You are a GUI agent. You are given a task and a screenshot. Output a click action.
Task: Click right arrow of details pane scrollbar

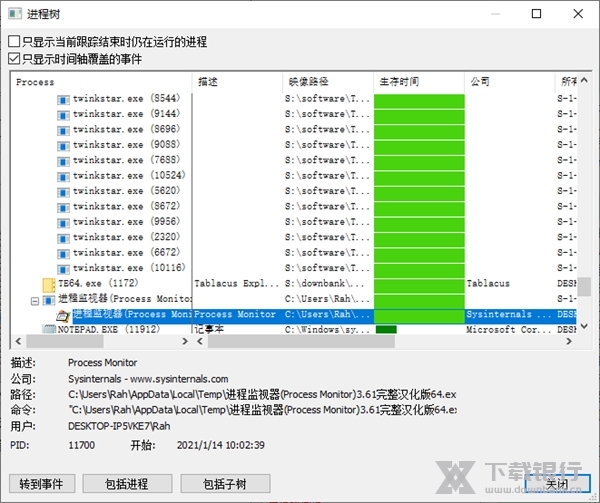tap(569, 341)
